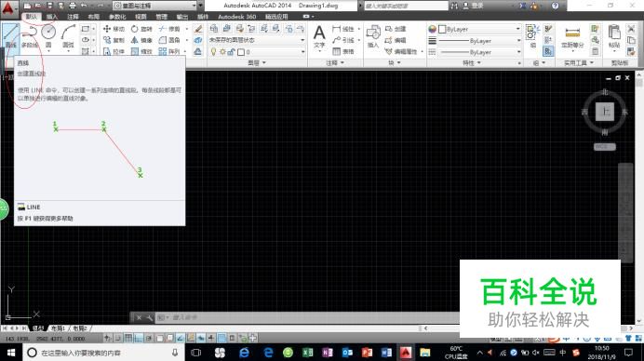The width and height of the screenshot is (644, 361).
Task: Click the Create block (创建) tool
Action: click(x=396, y=29)
